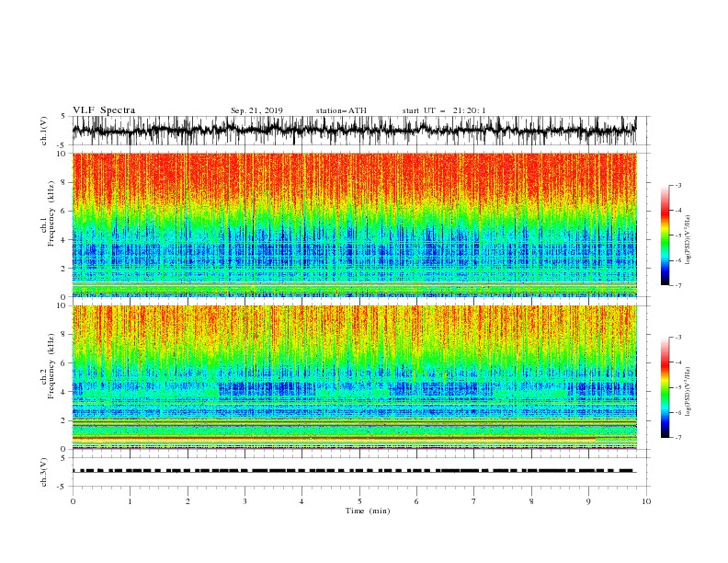Click the "5" tick on the time axis
This screenshot has height=563, width=728.
pos(359,501)
